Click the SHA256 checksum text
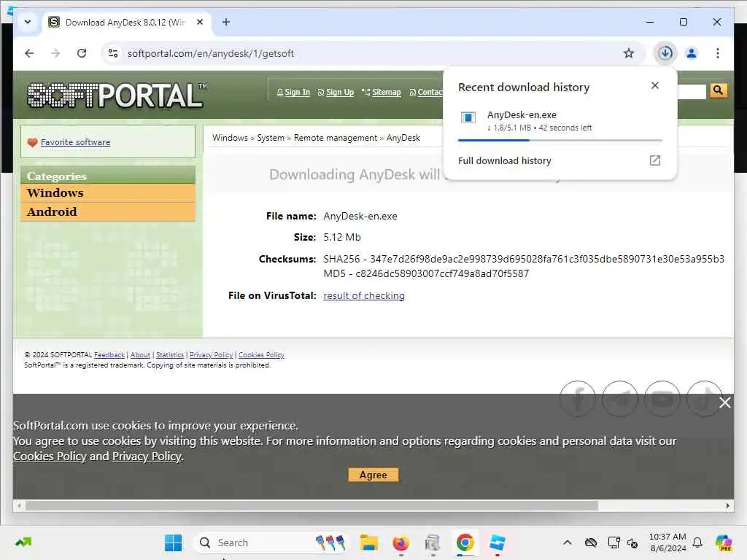 [524, 259]
